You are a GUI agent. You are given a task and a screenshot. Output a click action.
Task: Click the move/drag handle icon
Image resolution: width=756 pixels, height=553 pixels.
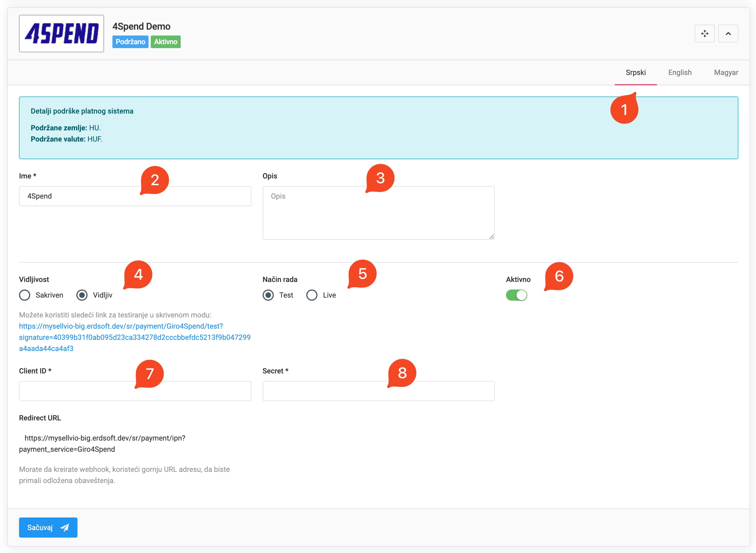[705, 34]
